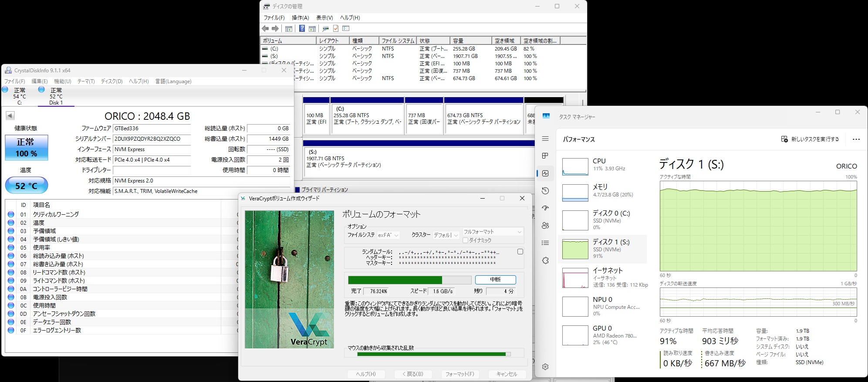Click the 中断 button to abort formatting

click(495, 280)
